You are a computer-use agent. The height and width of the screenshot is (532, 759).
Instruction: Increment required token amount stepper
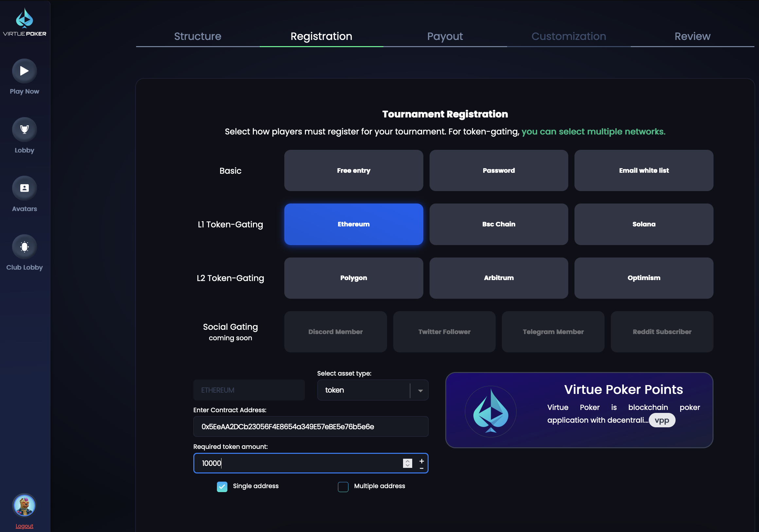(422, 459)
